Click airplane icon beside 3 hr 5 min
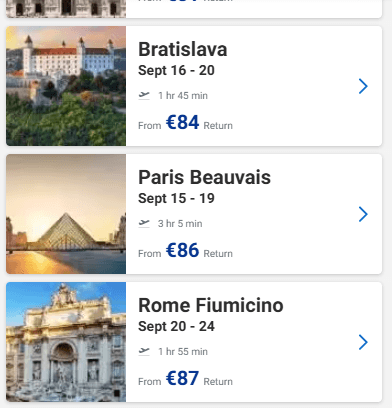Viewport: 392px width, 408px height. click(144, 224)
